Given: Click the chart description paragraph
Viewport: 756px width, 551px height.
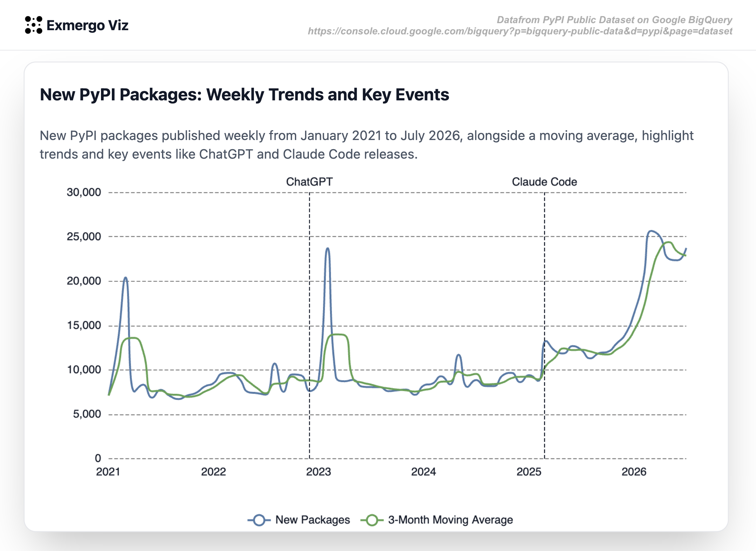Looking at the screenshot, I should click(x=366, y=145).
